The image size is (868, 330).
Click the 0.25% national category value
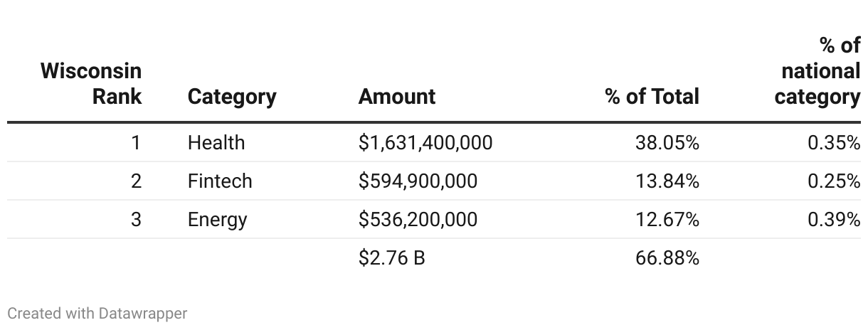point(833,181)
